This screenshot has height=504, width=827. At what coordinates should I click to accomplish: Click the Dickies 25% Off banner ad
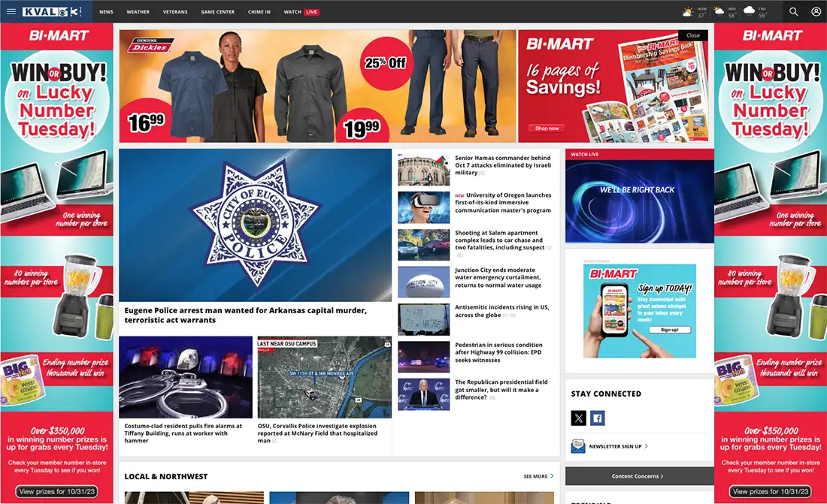click(317, 86)
